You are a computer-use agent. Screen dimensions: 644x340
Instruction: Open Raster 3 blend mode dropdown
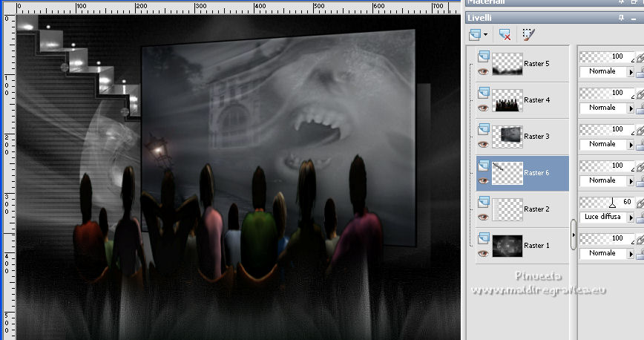631,145
